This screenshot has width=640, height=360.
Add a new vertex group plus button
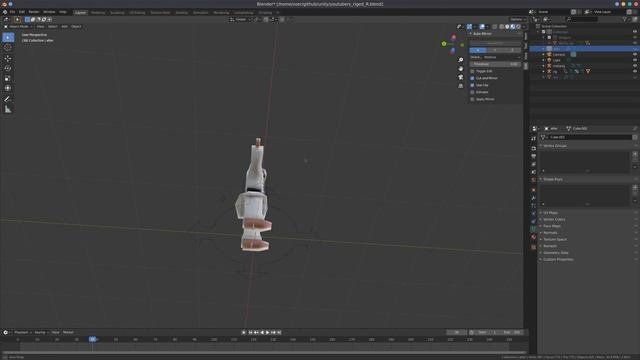coord(635,154)
